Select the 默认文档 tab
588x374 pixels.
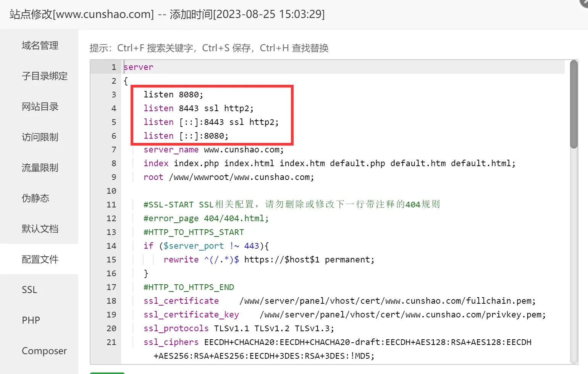click(x=40, y=229)
